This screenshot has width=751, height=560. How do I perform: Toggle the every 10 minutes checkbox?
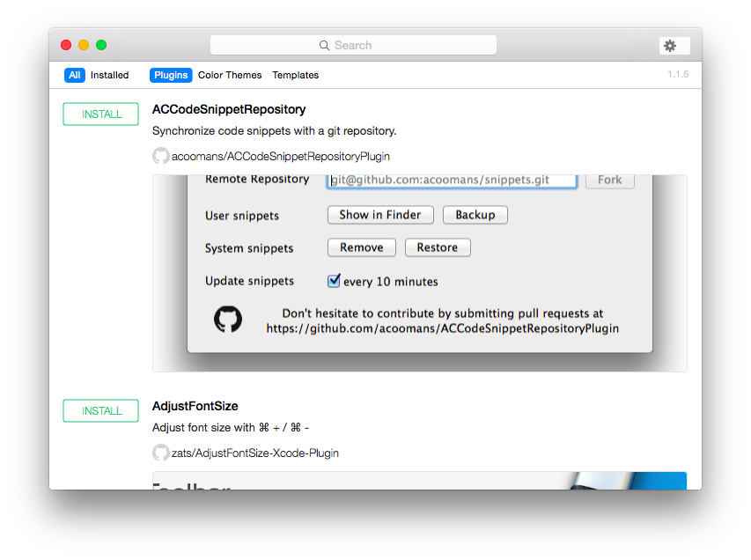(x=334, y=281)
